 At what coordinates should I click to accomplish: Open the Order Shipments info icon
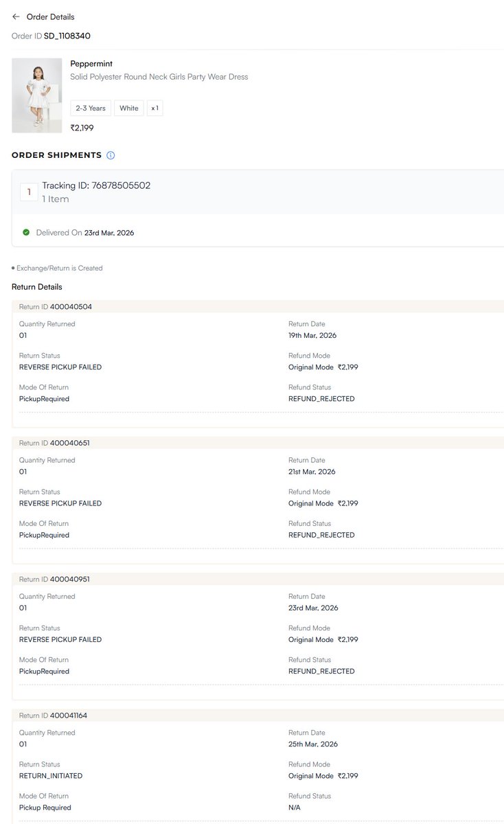pos(111,155)
